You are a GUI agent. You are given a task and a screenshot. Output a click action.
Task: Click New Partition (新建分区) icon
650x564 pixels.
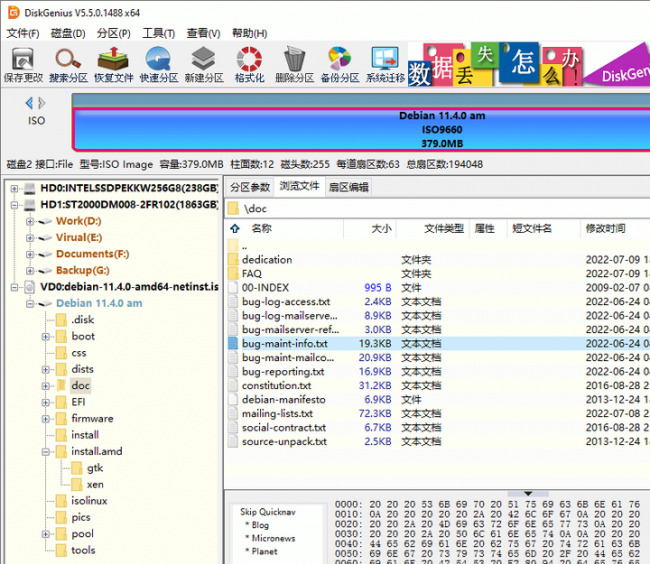click(204, 64)
